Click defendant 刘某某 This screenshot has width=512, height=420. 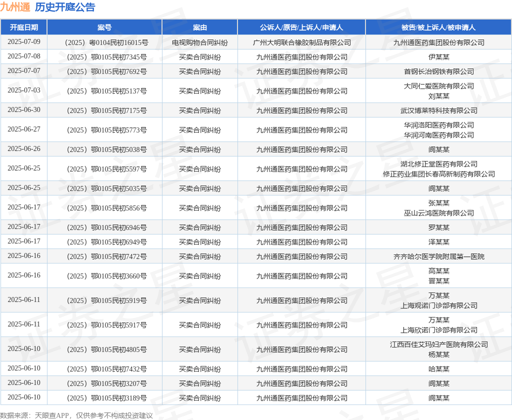coord(439,96)
